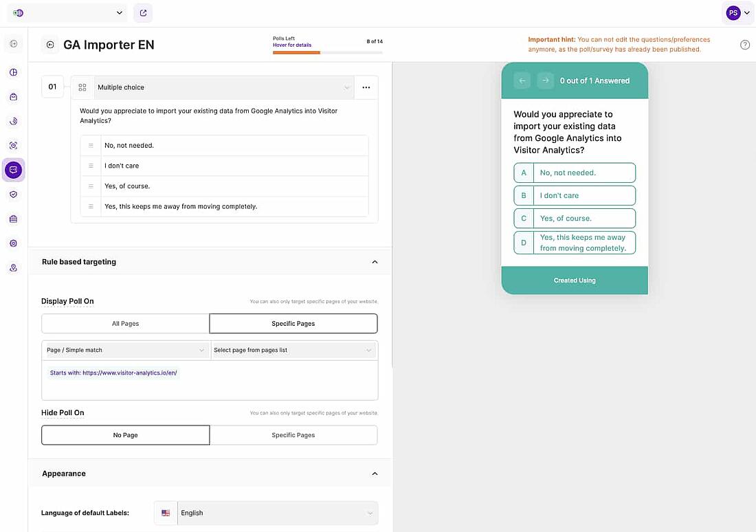Choose preview answer A 'No, not needed.'
Viewport: 756px width, 532px height.
(575, 173)
